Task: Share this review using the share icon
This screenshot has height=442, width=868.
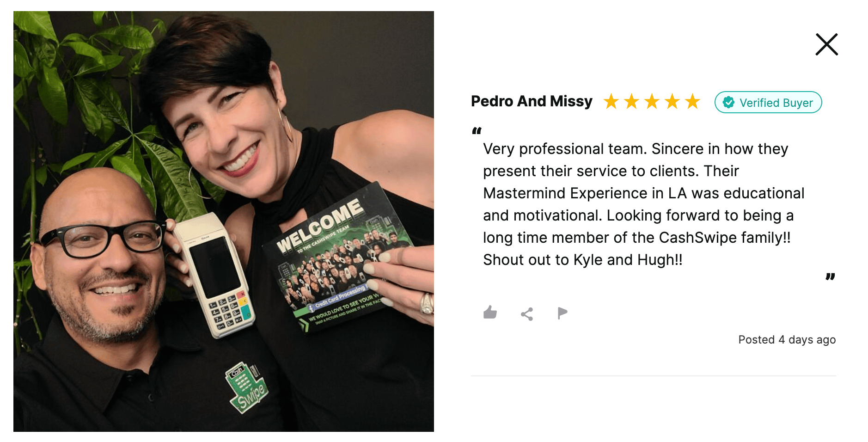Action: [527, 314]
